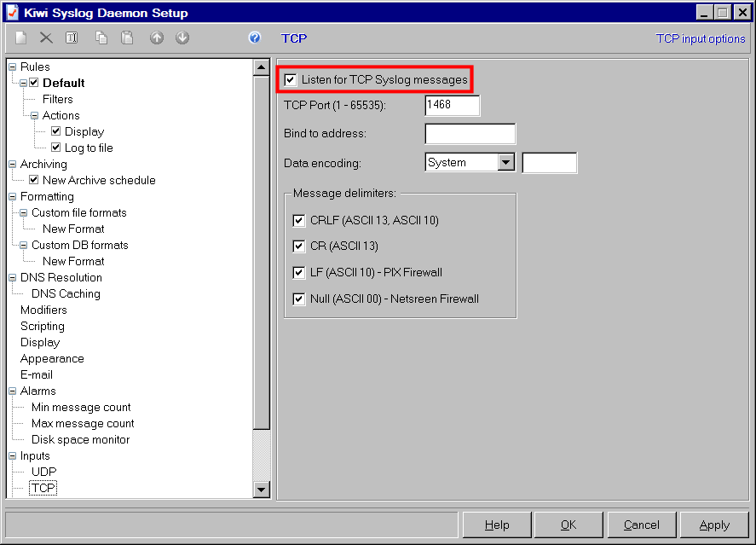Collapse the Actions tree node
The image size is (756, 545).
34,116
